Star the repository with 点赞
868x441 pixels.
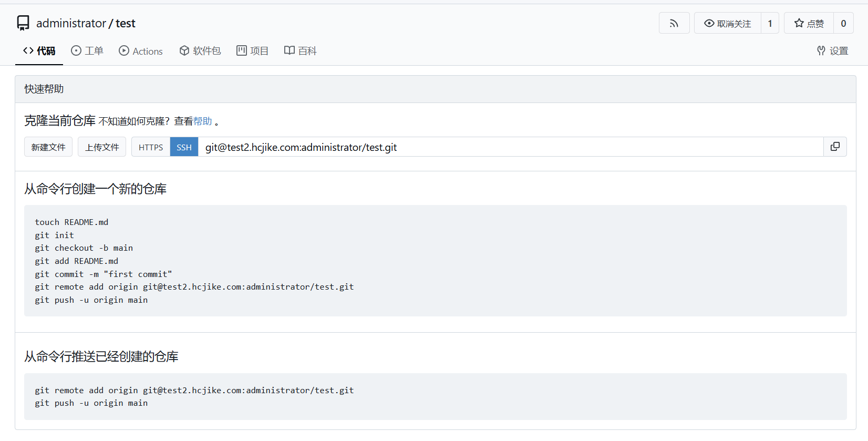click(x=809, y=24)
